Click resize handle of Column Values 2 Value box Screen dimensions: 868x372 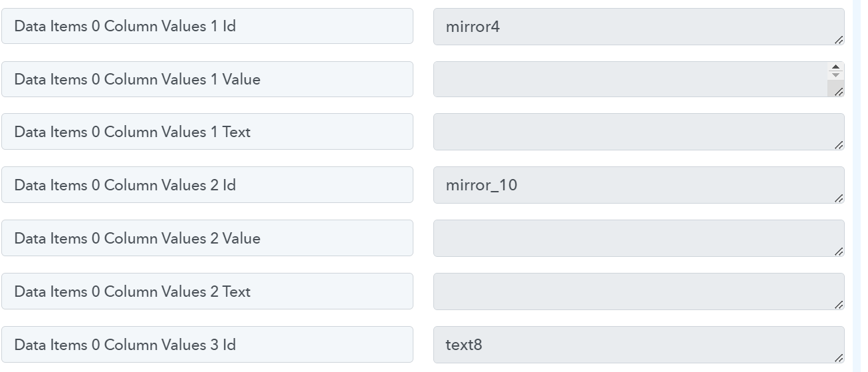tap(839, 252)
